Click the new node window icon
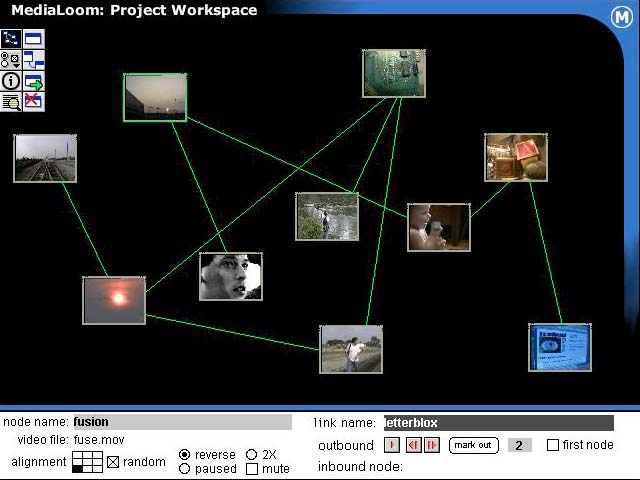Screen dimensions: 640x480 click(34, 39)
